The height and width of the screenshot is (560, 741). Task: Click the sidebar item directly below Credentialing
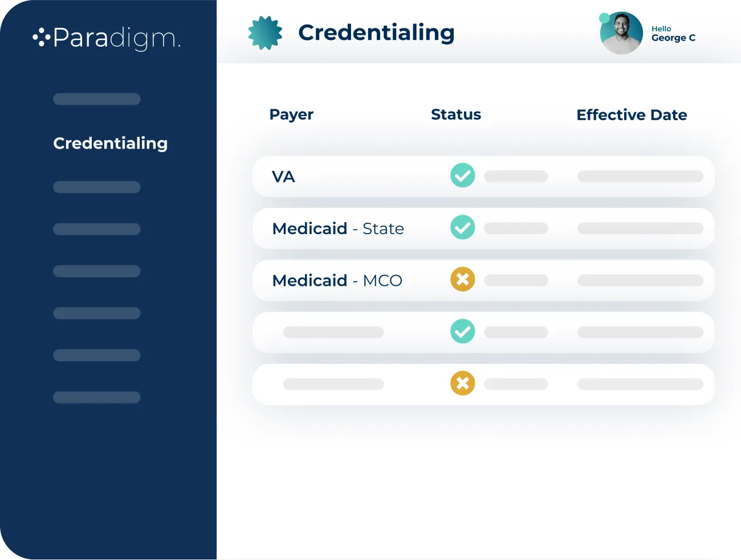[x=97, y=187]
